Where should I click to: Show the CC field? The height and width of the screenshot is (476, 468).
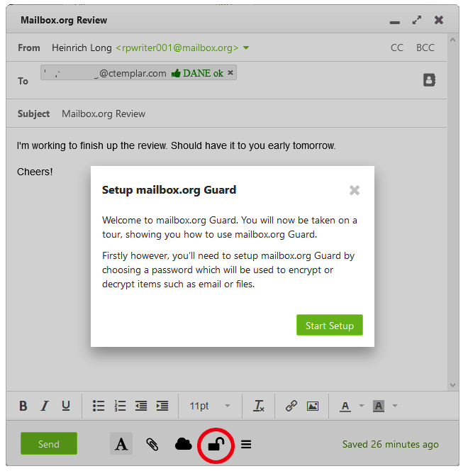pyautogui.click(x=397, y=48)
